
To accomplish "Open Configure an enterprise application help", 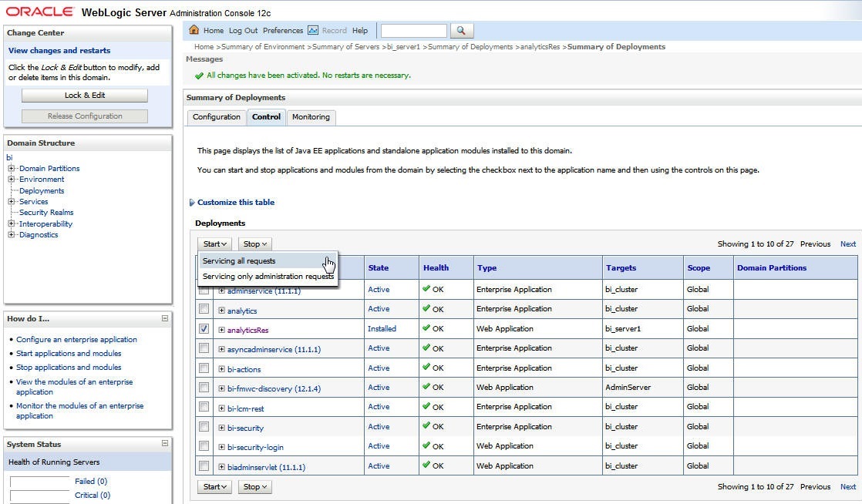I will click(x=76, y=340).
